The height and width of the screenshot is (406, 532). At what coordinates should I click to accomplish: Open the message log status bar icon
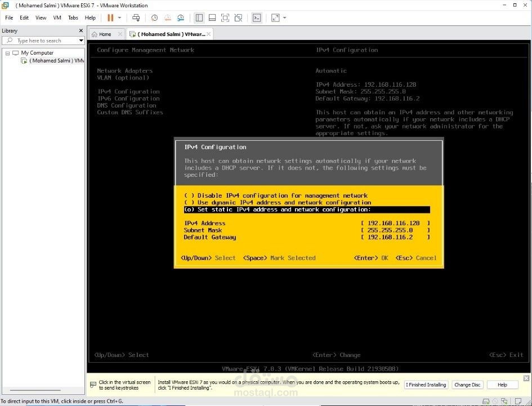(x=518, y=401)
